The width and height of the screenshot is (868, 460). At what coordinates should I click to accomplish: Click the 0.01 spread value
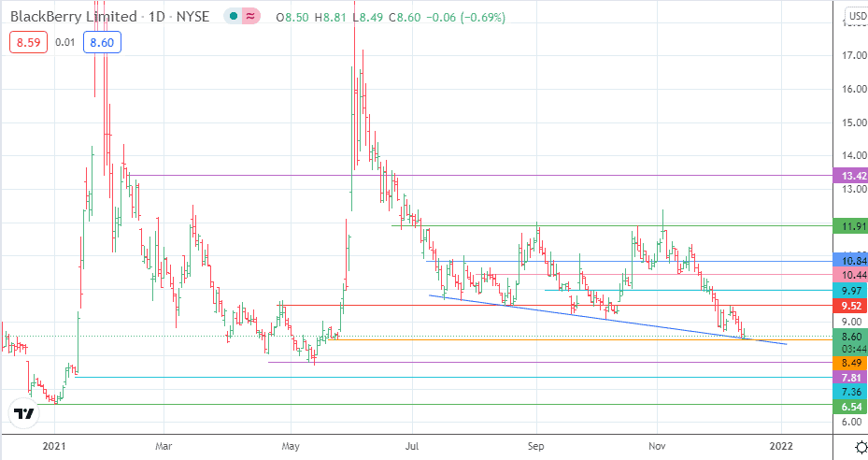[x=64, y=43]
